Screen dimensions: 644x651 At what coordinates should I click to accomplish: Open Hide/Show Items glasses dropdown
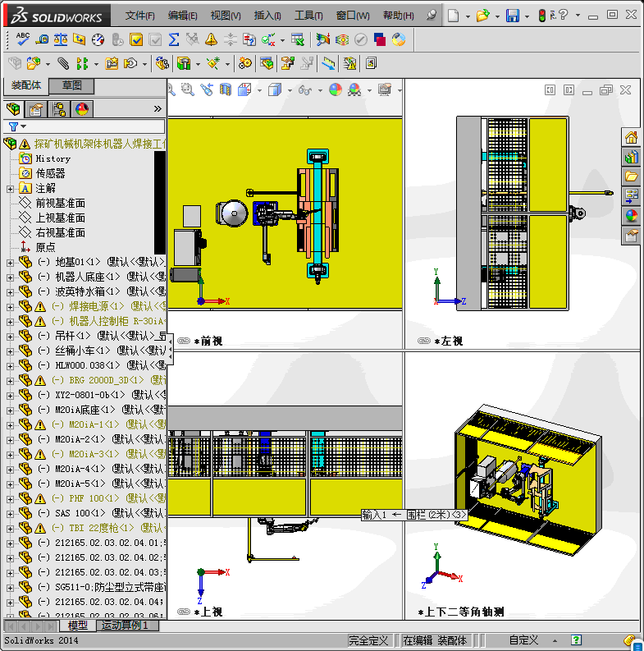tap(320, 90)
